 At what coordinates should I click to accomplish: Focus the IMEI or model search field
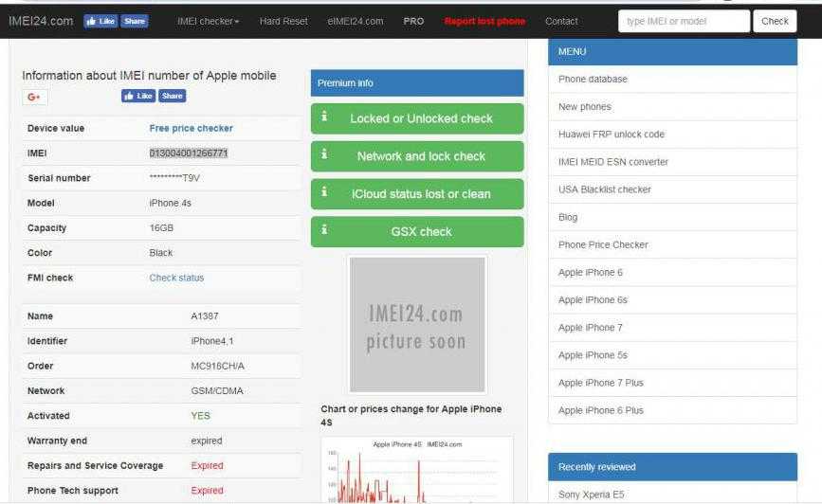click(683, 21)
